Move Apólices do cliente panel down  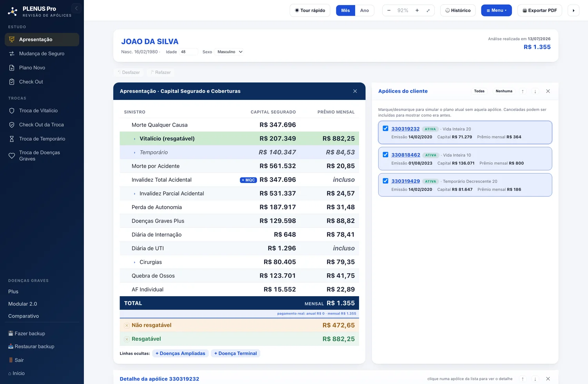[x=535, y=91]
